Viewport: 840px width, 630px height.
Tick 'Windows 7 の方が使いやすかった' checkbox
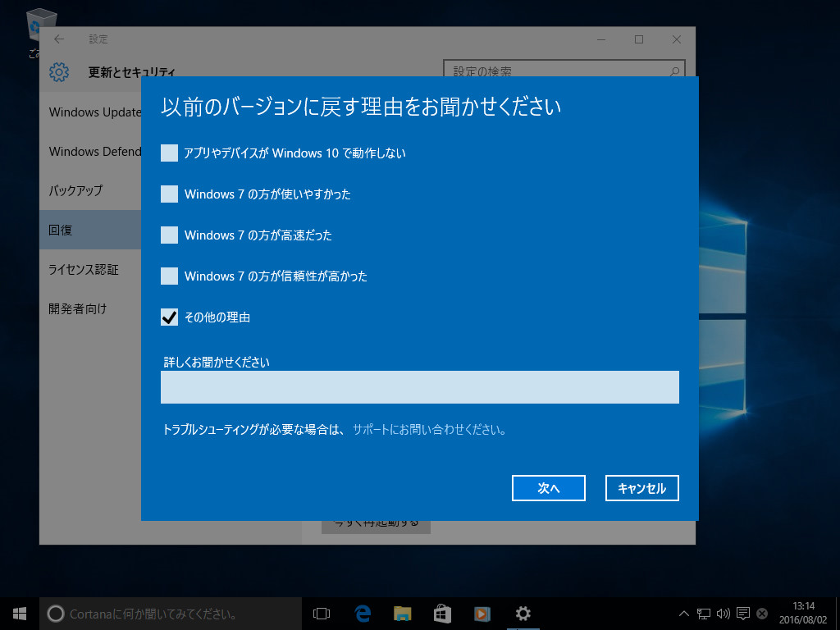point(169,194)
